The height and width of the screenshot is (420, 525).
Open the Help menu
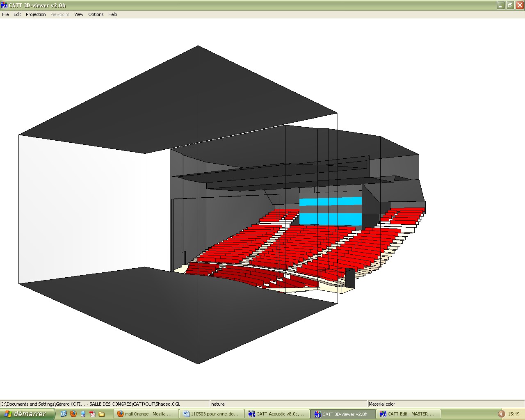tap(112, 14)
